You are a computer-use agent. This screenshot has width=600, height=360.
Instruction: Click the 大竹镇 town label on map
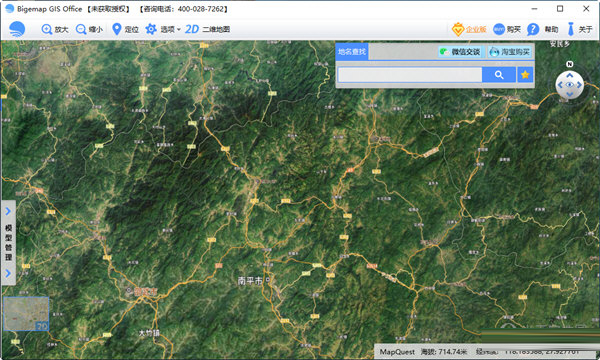149,333
